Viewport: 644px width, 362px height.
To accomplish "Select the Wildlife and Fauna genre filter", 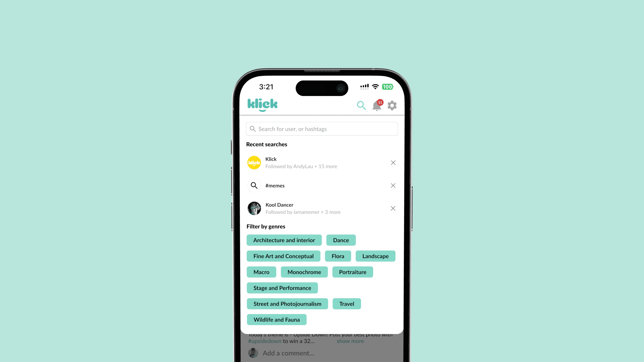I will click(x=276, y=319).
